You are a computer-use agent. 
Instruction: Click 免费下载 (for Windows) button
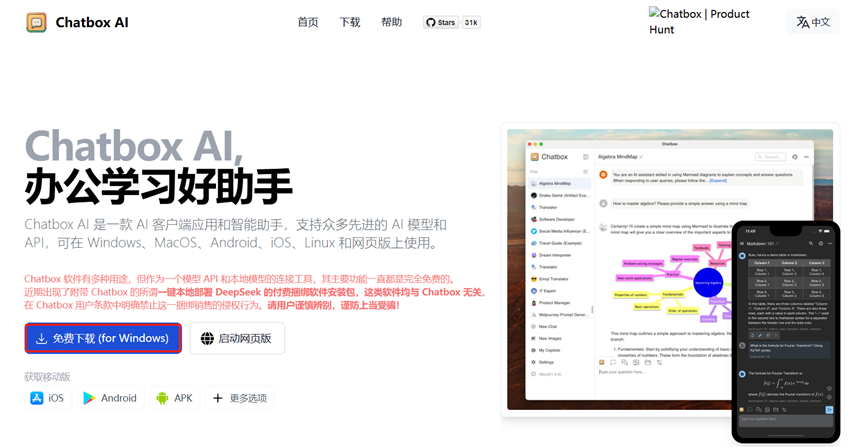pyautogui.click(x=103, y=338)
